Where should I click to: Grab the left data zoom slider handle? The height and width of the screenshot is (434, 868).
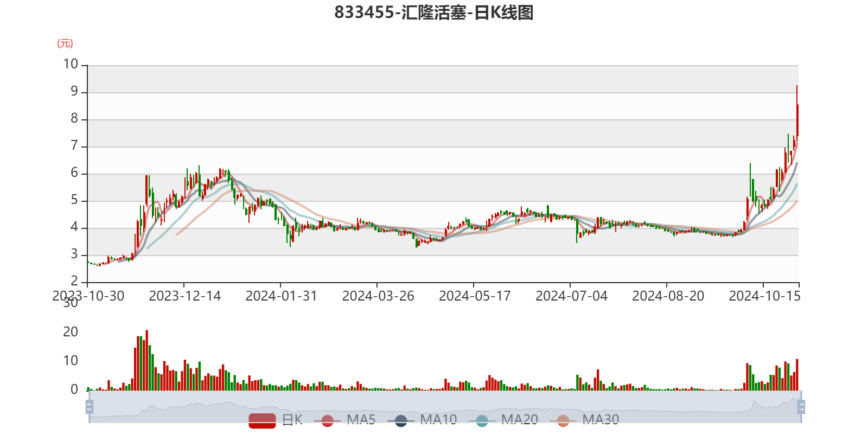[90, 406]
